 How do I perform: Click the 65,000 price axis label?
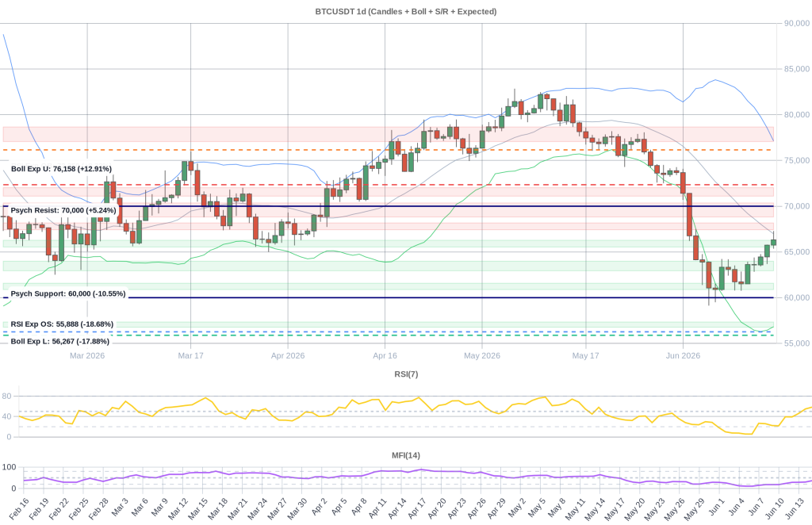point(796,252)
